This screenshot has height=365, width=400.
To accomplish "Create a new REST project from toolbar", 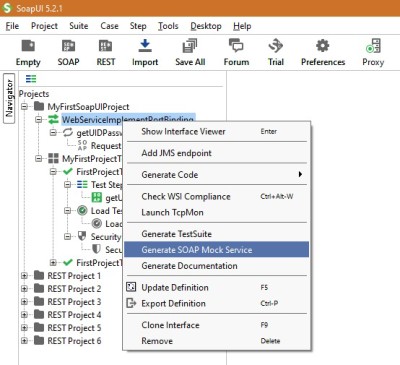I will (x=106, y=46).
